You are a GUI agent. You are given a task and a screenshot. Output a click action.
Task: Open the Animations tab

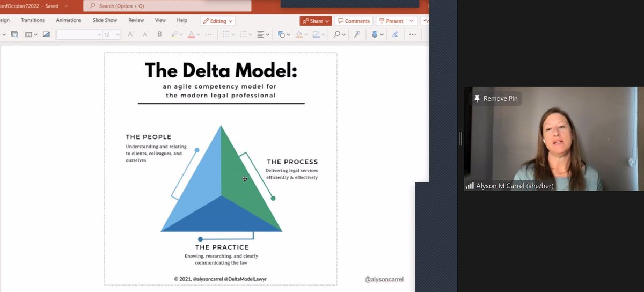coord(69,20)
